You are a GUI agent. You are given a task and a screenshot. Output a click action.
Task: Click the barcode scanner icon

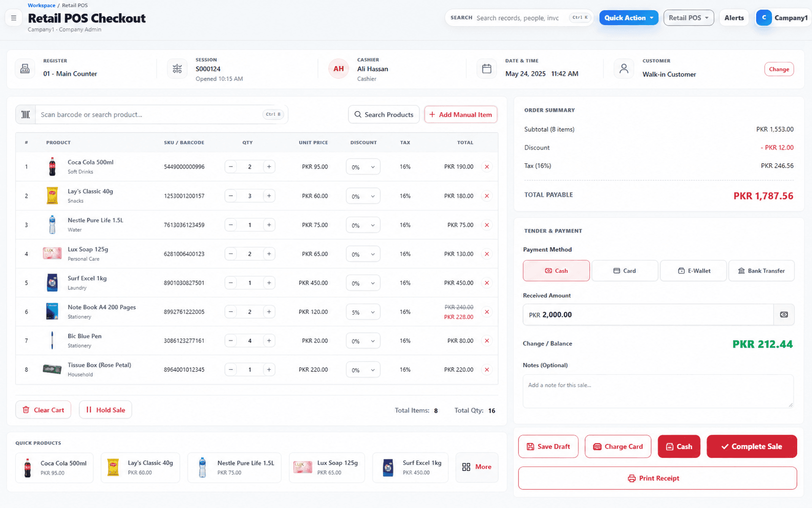click(26, 115)
